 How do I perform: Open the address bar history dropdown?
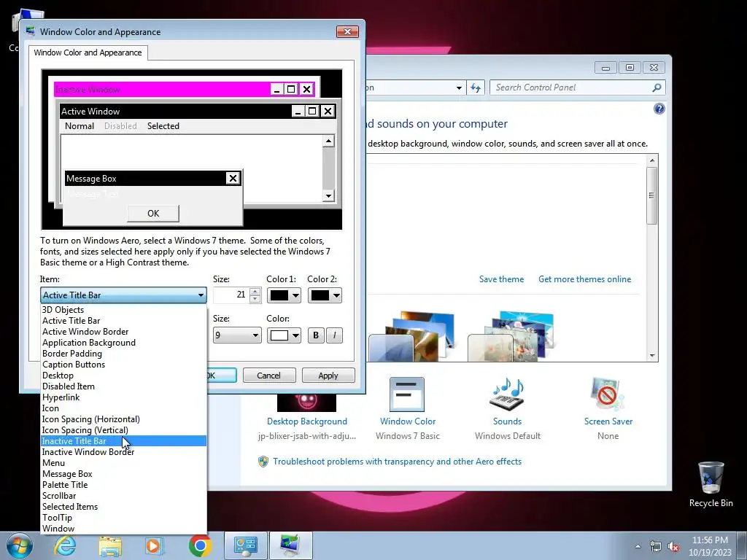click(x=458, y=87)
